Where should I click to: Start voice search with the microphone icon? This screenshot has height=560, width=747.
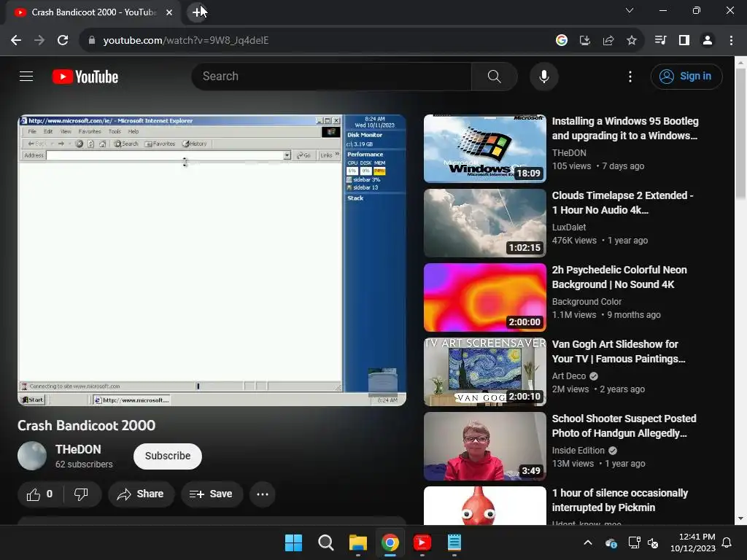click(x=543, y=76)
